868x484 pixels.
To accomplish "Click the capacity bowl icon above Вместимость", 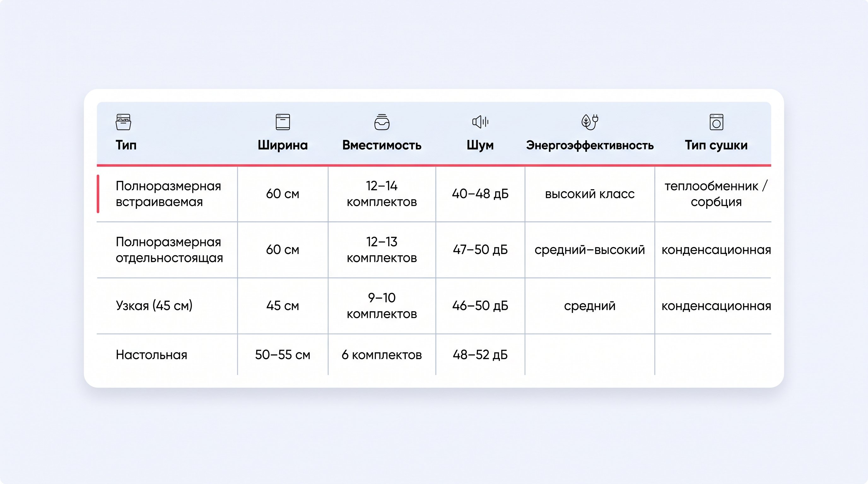I will 382,122.
